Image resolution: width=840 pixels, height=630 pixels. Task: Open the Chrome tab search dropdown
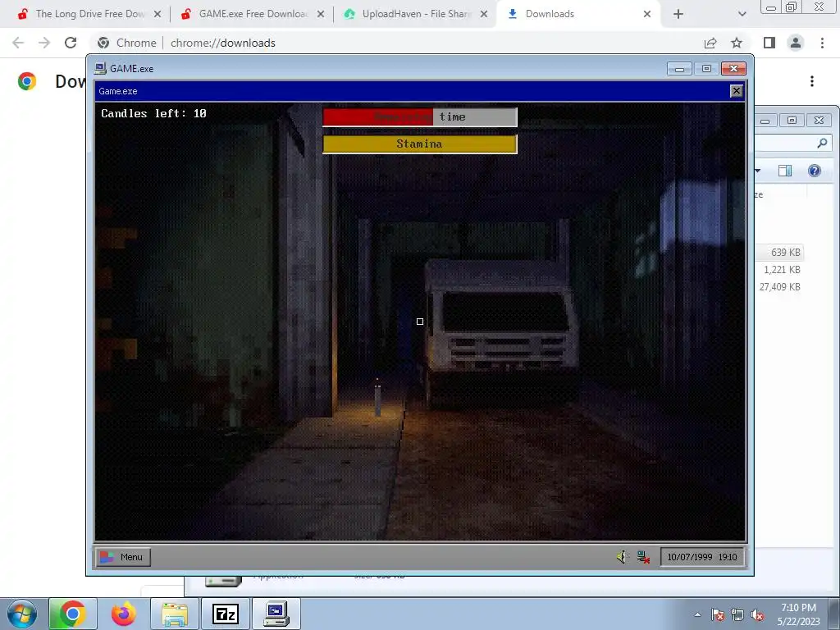742,15
